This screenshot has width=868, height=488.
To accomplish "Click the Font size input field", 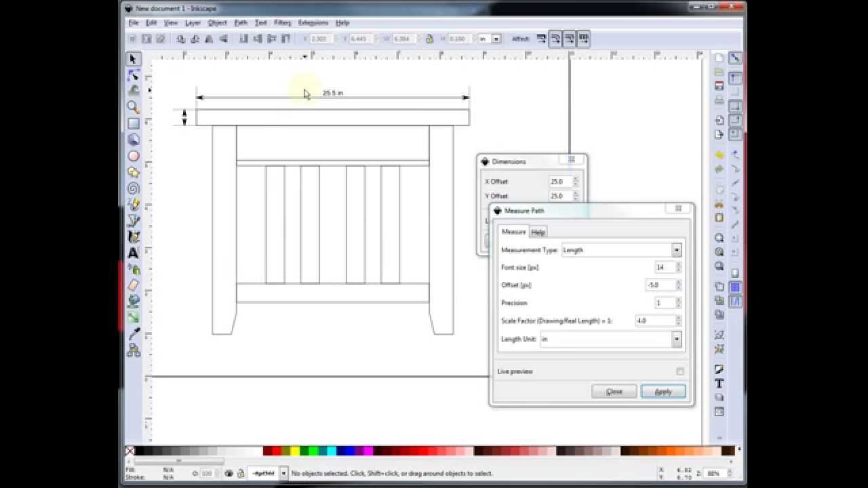I will [665, 268].
